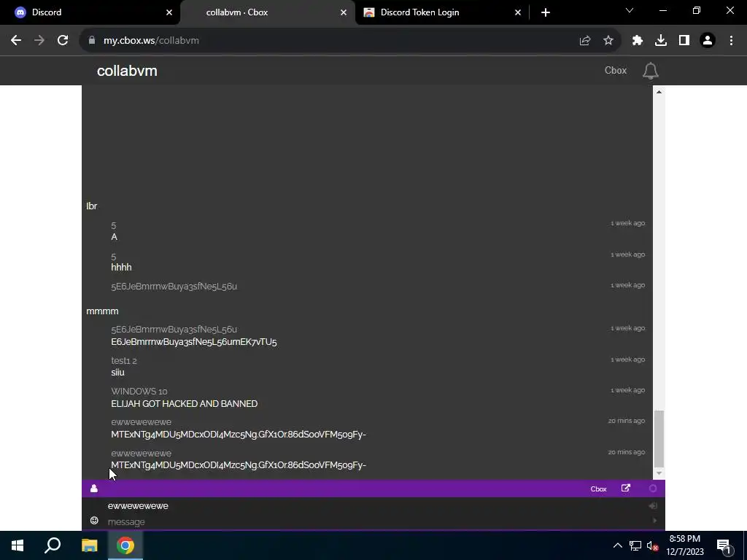Open a new browser tab
This screenshot has height=560, width=747.
click(x=546, y=12)
